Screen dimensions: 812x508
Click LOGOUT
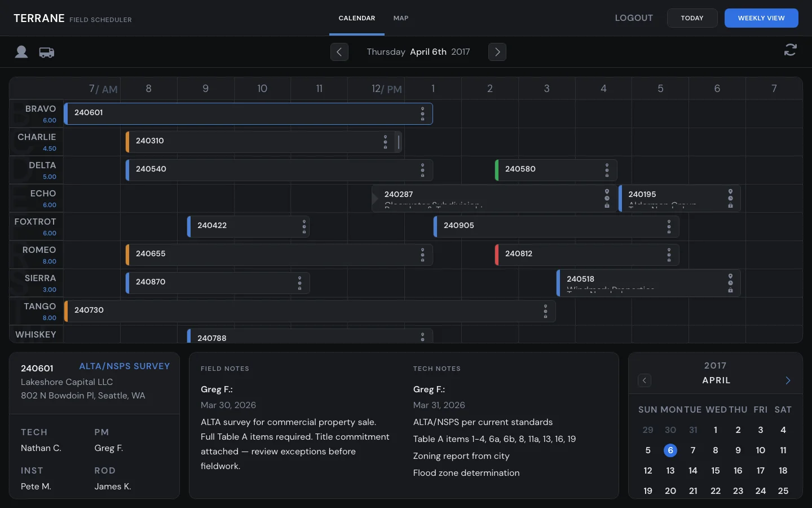pyautogui.click(x=634, y=18)
